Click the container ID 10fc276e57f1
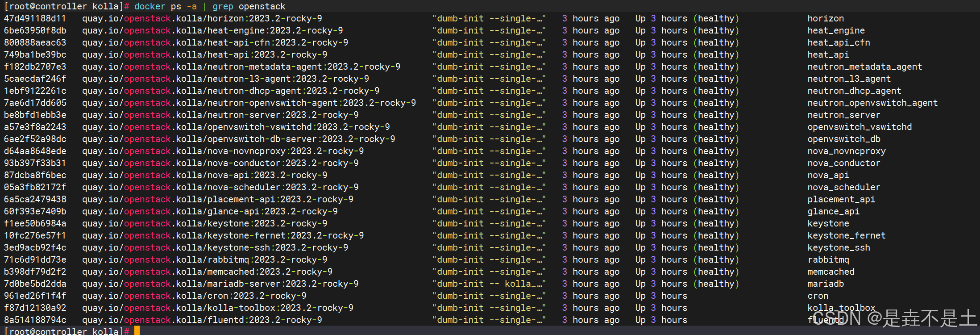980x335 pixels. pyautogui.click(x=35, y=235)
